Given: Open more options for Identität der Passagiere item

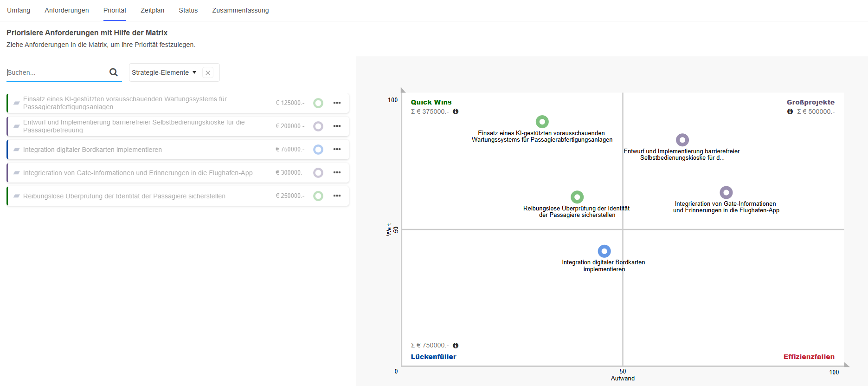Looking at the screenshot, I should (x=337, y=196).
